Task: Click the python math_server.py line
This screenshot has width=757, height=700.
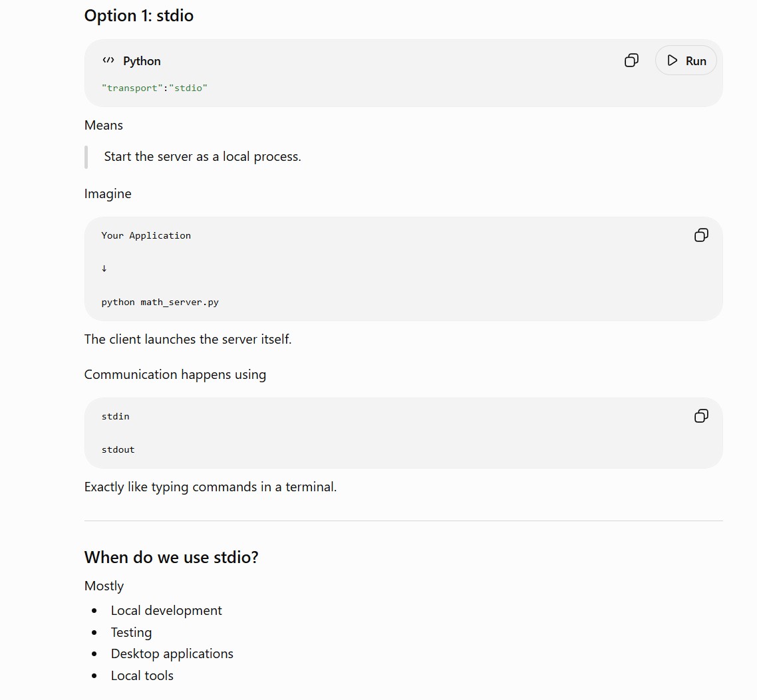Action: pos(160,302)
